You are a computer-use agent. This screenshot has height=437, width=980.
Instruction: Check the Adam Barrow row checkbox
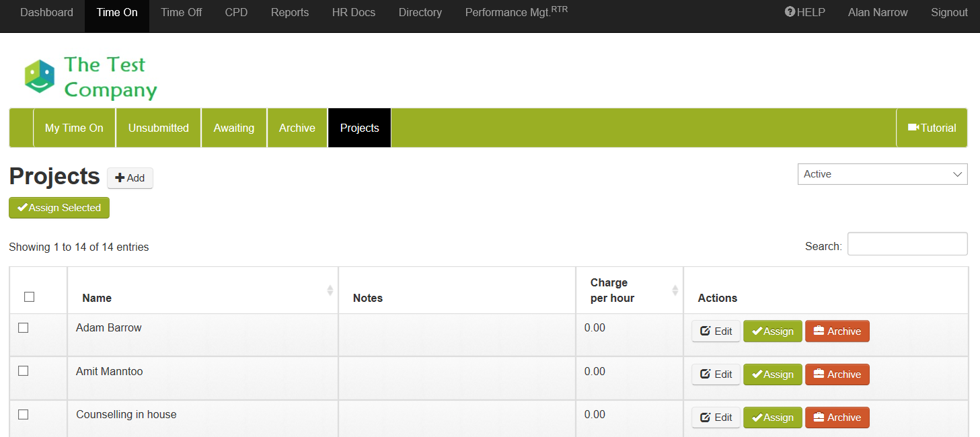pyautogui.click(x=24, y=328)
